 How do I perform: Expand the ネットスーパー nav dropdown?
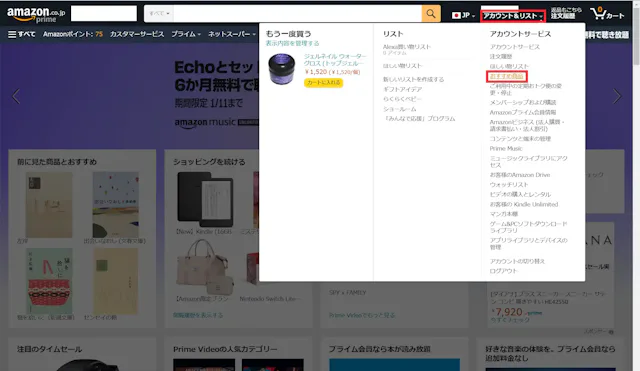(231, 34)
